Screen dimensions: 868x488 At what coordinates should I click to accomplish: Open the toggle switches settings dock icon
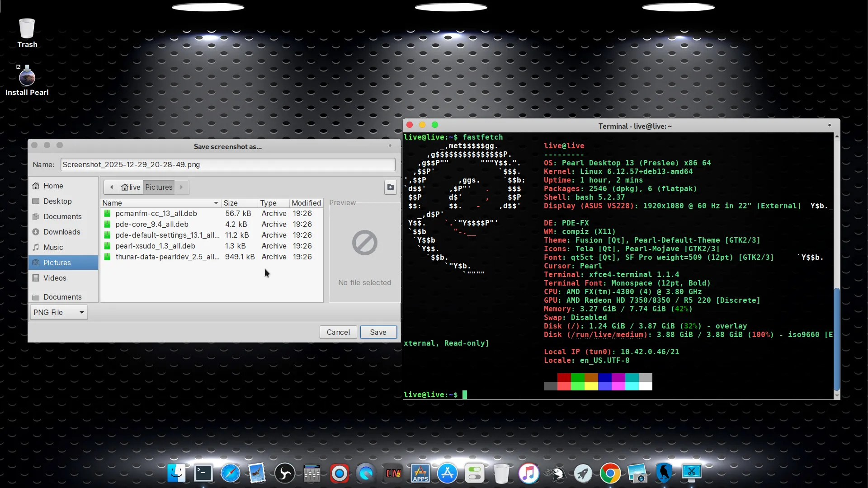pyautogui.click(x=474, y=473)
